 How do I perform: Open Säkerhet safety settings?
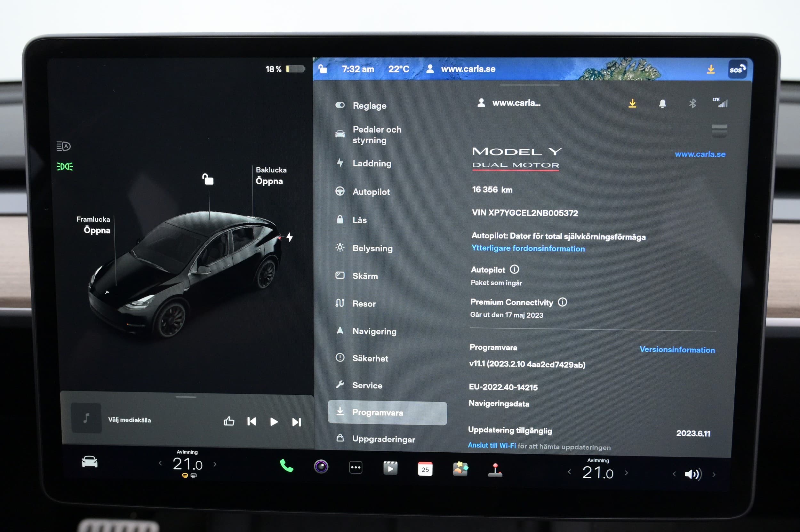362,358
